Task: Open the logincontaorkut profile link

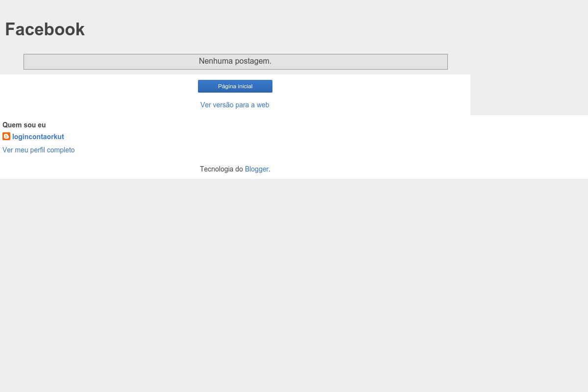Action: (x=38, y=137)
